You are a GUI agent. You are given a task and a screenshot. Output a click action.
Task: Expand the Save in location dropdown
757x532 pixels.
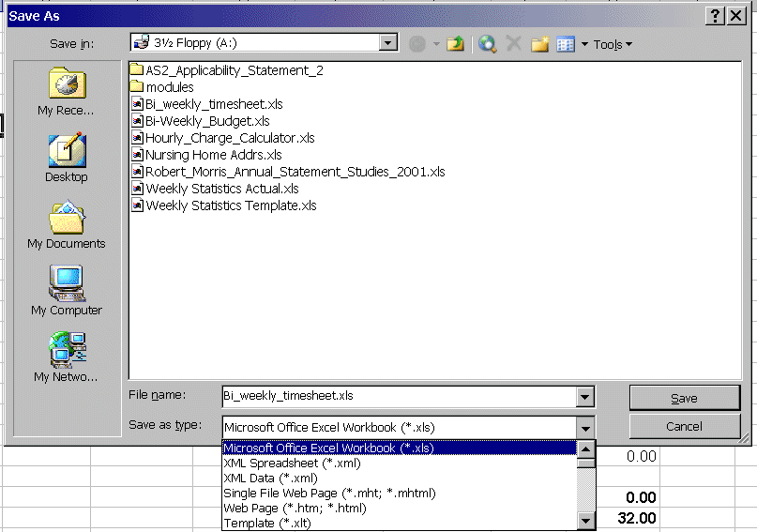(x=388, y=43)
